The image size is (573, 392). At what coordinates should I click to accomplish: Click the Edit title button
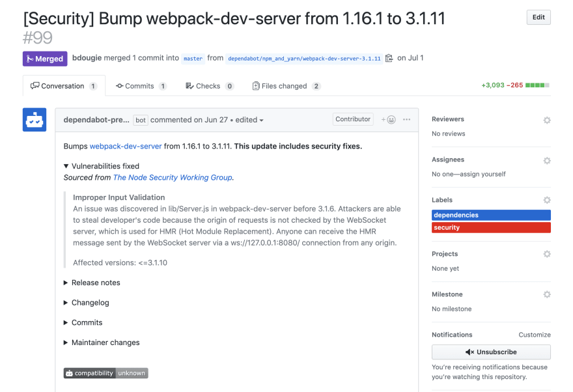click(538, 17)
